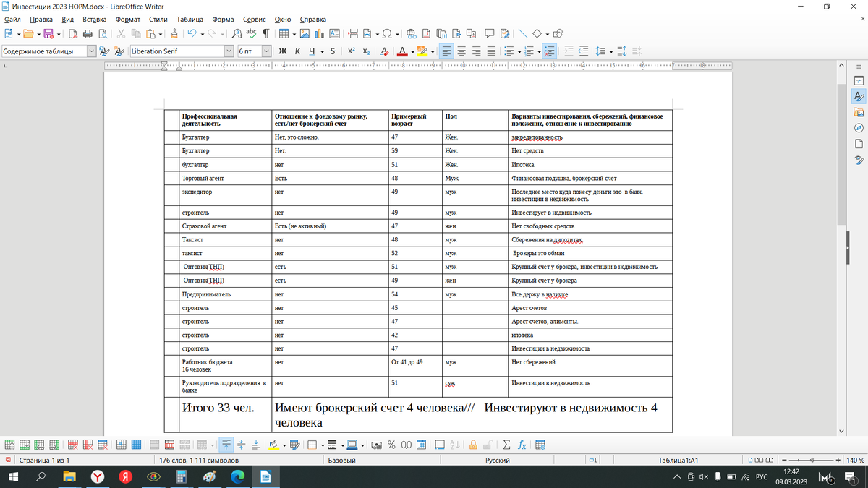Align paragraph to the right

[477, 51]
